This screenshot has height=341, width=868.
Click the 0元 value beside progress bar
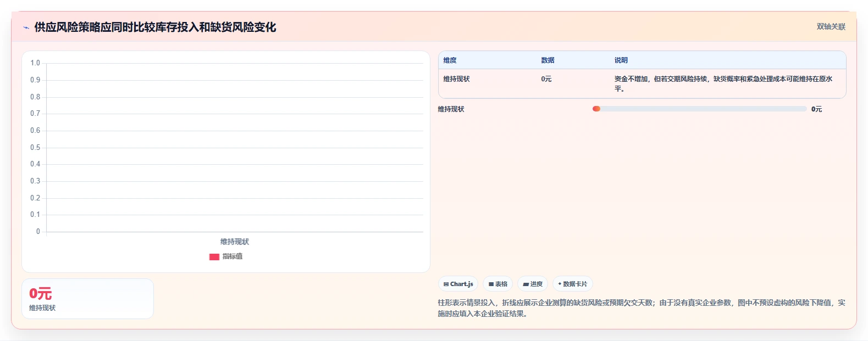coord(817,109)
